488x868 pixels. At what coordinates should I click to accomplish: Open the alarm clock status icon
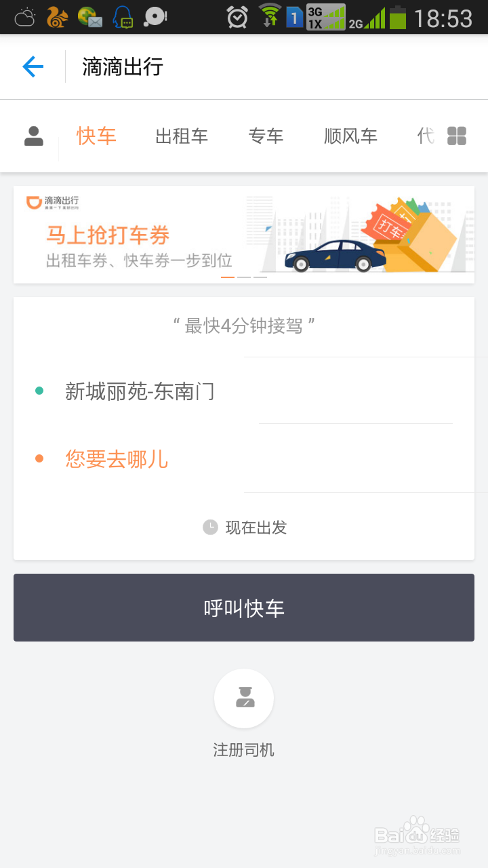237,17
